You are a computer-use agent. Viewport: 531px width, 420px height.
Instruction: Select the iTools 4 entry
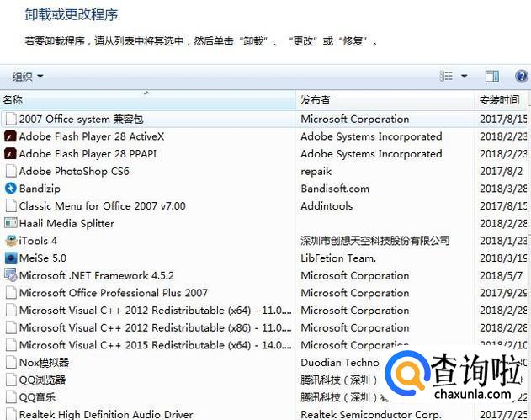pyautogui.click(x=38, y=241)
